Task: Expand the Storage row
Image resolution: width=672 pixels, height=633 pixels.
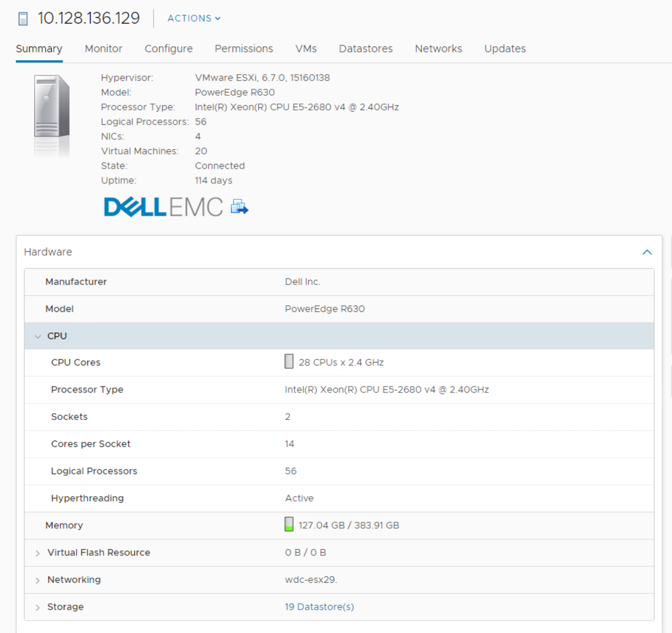Action: 38,607
